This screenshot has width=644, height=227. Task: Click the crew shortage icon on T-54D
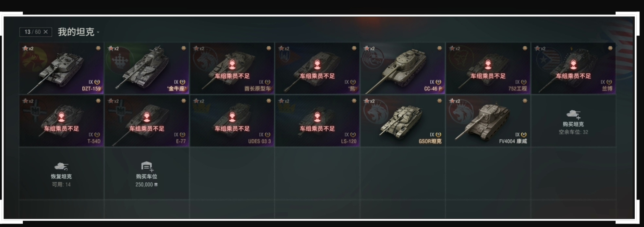pos(61,117)
